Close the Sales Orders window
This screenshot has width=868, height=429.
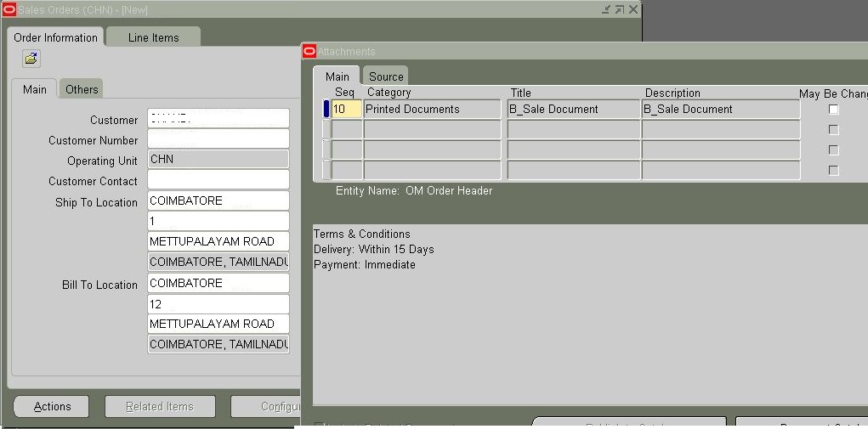(x=633, y=9)
